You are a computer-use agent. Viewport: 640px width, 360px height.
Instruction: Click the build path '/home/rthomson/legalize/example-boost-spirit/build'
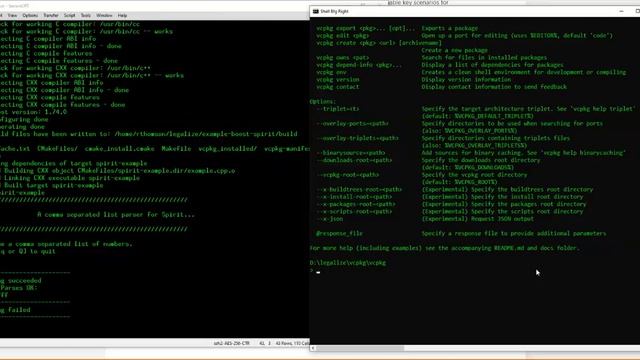point(206,134)
